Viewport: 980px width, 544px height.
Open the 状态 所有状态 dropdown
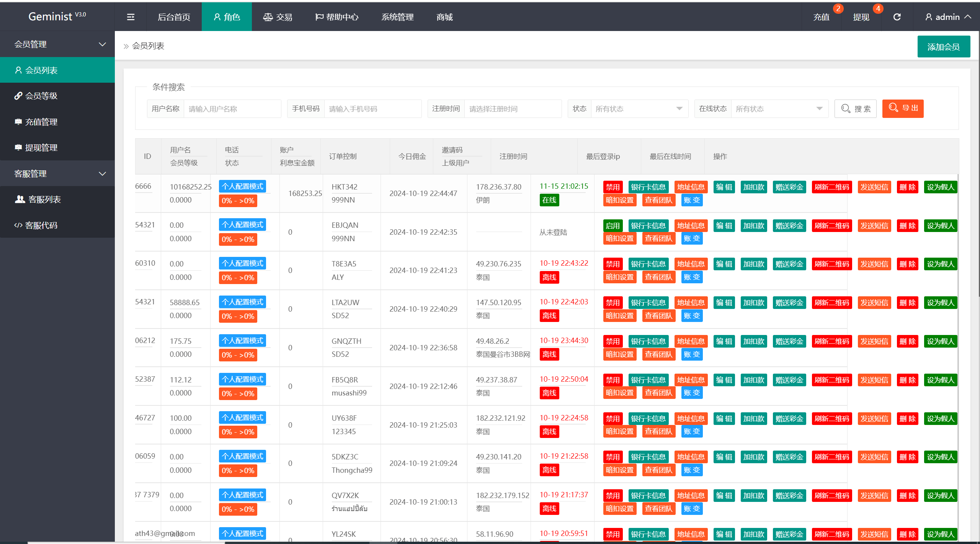pyautogui.click(x=639, y=109)
